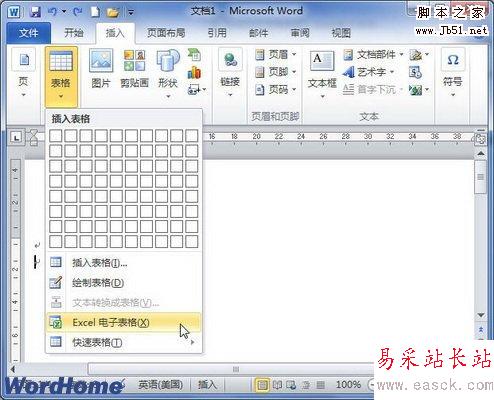Open the 页 pages dropdown
The image size is (494, 400).
click(x=23, y=73)
